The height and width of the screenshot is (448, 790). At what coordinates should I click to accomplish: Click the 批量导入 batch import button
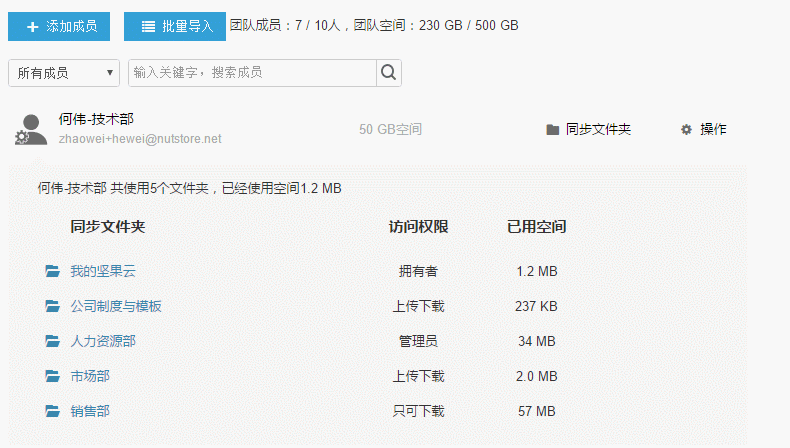pyautogui.click(x=175, y=26)
